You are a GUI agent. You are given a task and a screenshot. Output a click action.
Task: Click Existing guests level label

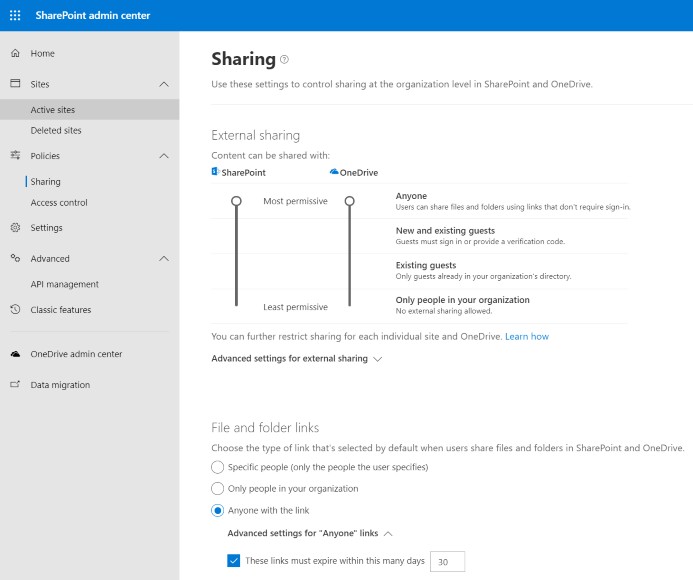[x=426, y=265]
